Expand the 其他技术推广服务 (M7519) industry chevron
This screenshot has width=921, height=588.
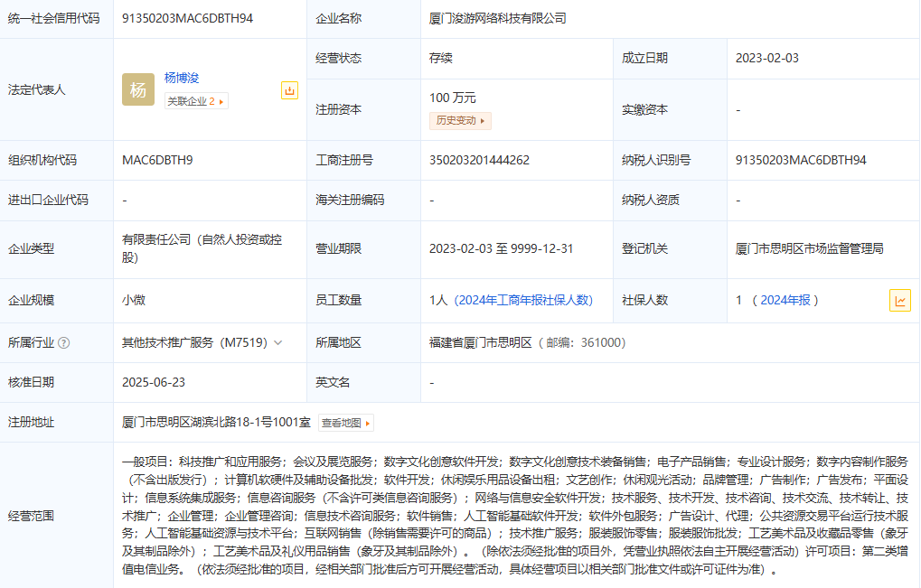point(277,343)
